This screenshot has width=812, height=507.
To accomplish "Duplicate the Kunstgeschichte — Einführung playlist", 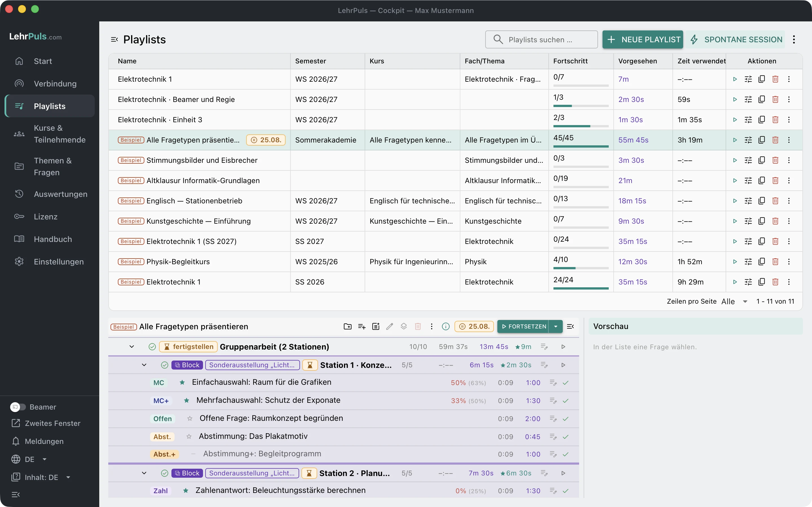I will tap(762, 221).
